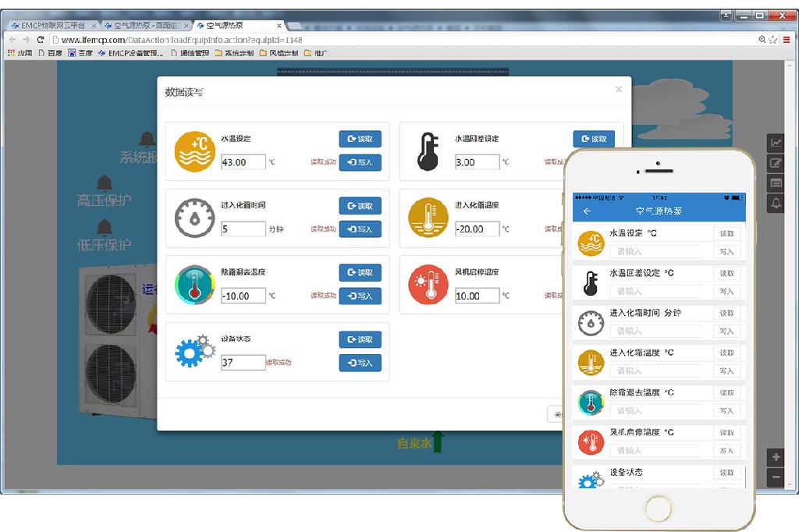Screen dimensions: 799x532
Task: Tap phone 写入 button for 进入化霜时间
Action: coord(726,332)
